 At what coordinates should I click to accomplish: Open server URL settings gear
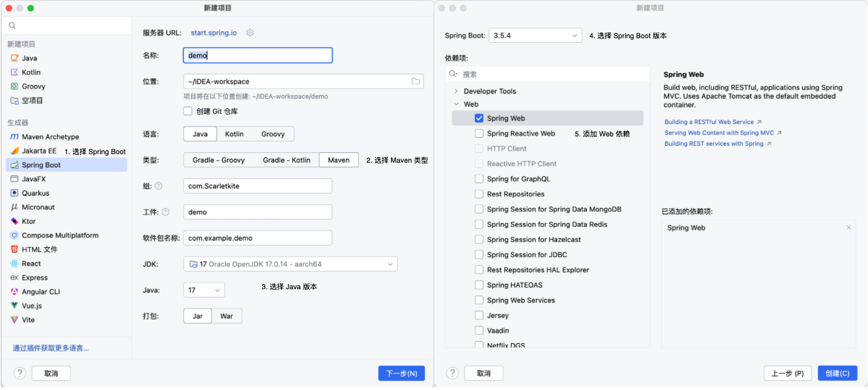250,33
